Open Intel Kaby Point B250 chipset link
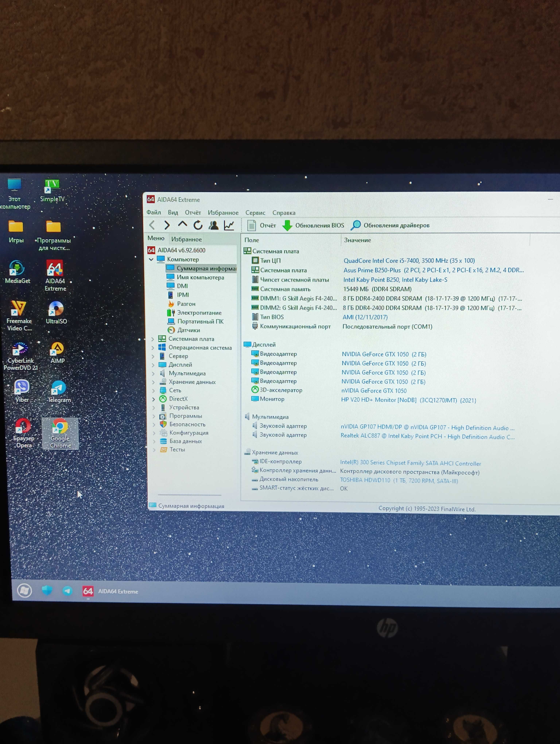Screen dimensions: 560x744 (x=395, y=280)
